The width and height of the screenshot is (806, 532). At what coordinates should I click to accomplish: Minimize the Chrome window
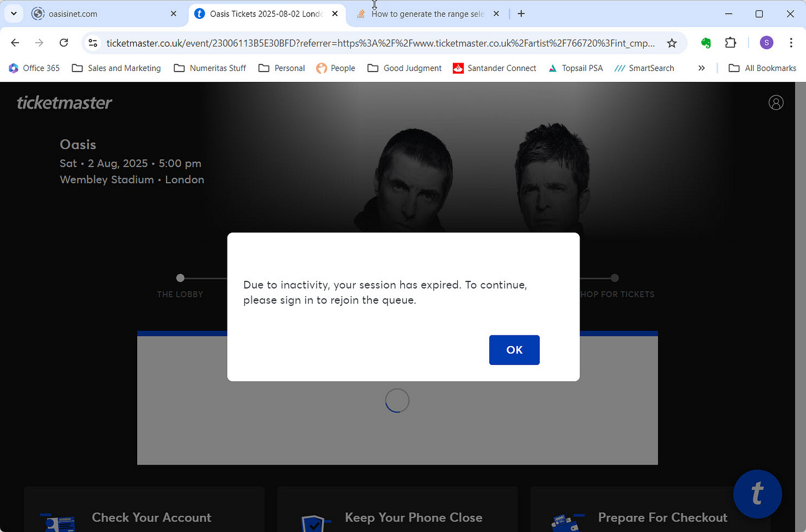728,14
